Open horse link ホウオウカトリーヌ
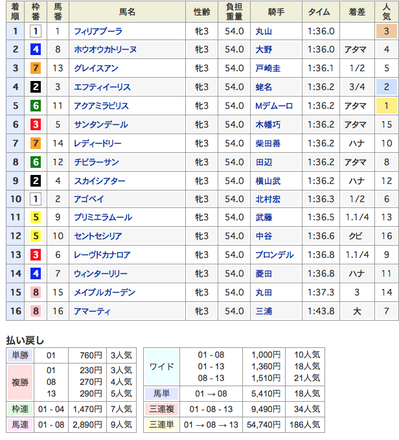The height and width of the screenshot is (440, 399). click(105, 50)
